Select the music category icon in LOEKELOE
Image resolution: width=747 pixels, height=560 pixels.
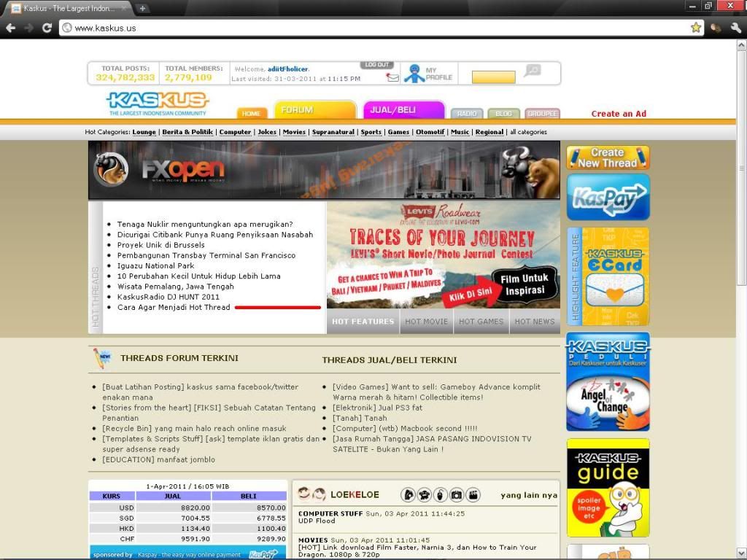408,495
